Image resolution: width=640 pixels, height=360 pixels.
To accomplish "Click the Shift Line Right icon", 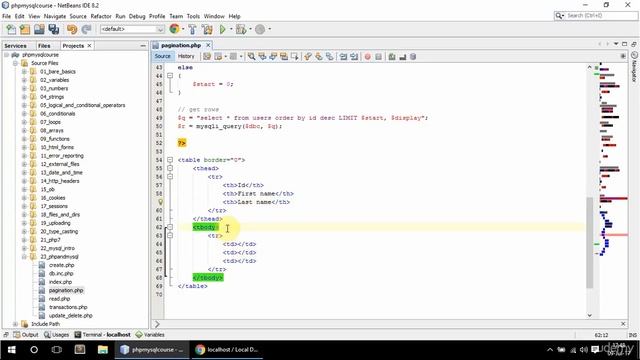I will pyautogui.click(x=354, y=57).
